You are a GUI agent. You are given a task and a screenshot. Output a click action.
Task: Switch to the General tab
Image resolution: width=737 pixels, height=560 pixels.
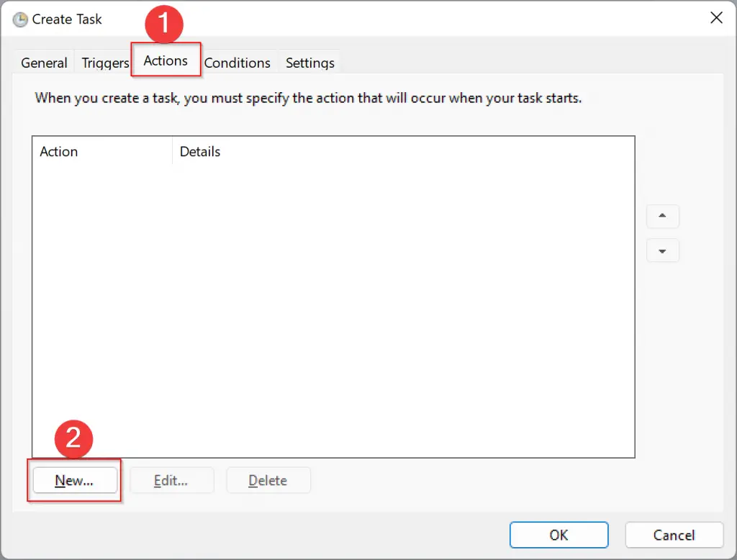point(43,63)
